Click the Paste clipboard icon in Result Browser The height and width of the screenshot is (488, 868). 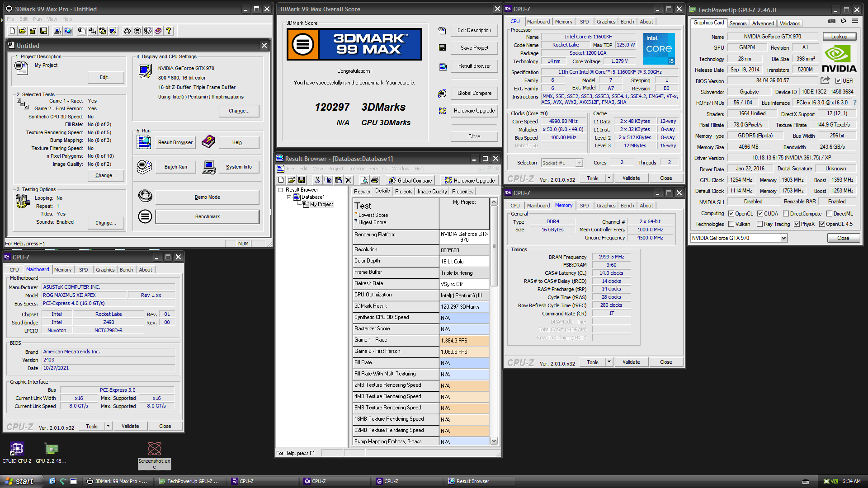point(338,180)
